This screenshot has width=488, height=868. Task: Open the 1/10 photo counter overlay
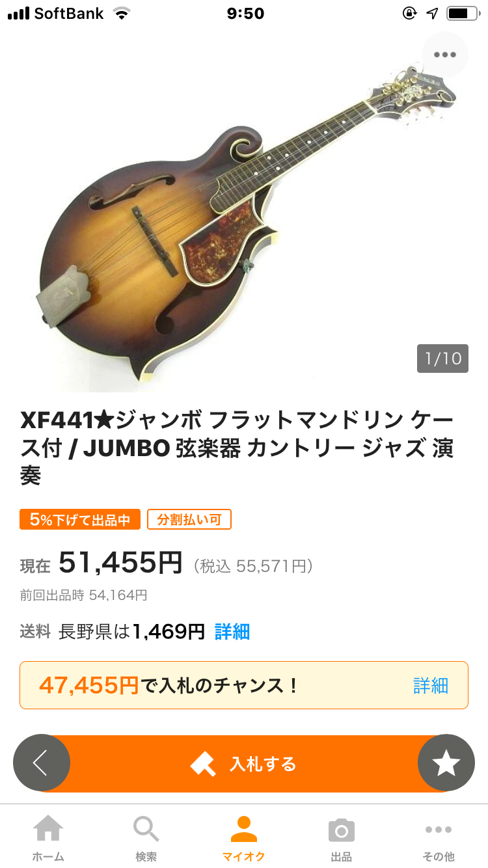[442, 359]
